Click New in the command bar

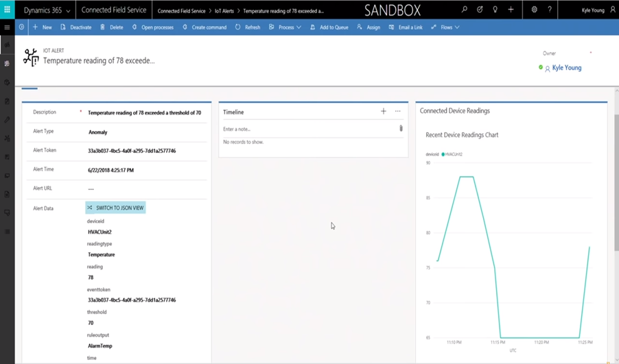(x=43, y=27)
